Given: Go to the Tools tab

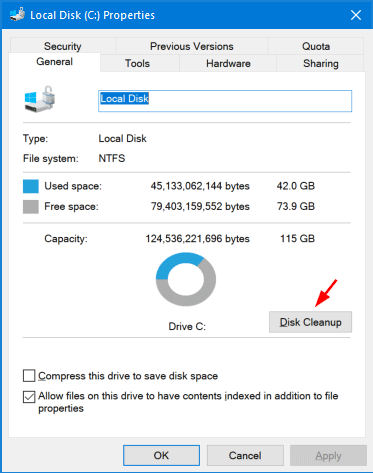Looking at the screenshot, I should pos(137,63).
